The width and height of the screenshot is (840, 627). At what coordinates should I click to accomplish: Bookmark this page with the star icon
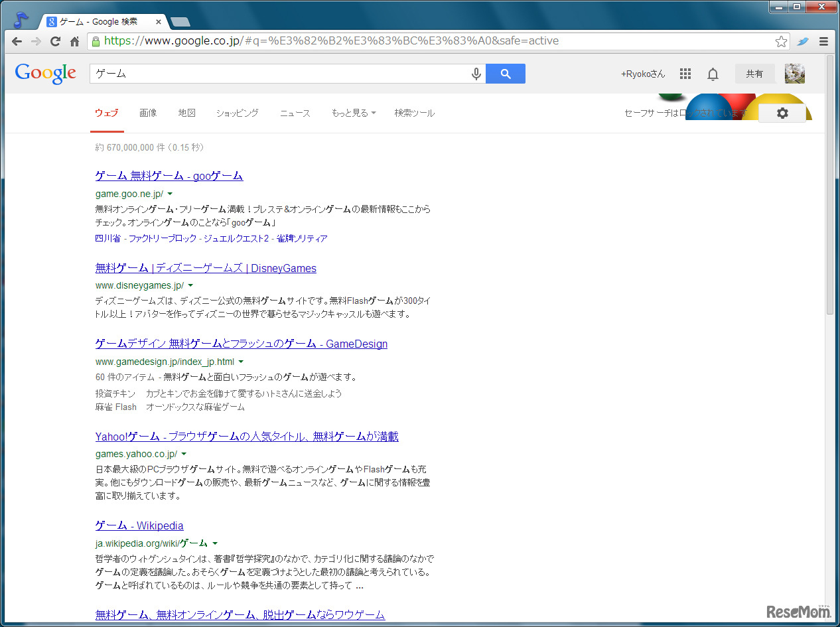781,41
